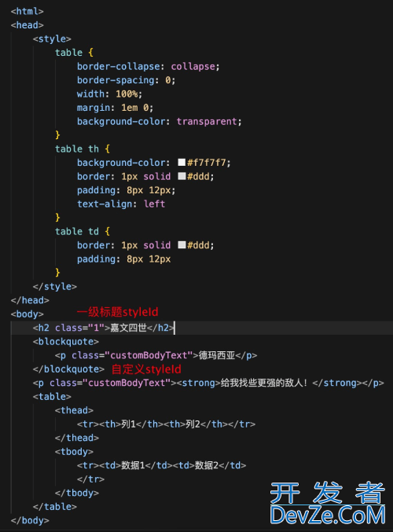The width and height of the screenshot is (393, 532).
Task: Click the closing </head> tag
Action: click(x=30, y=300)
